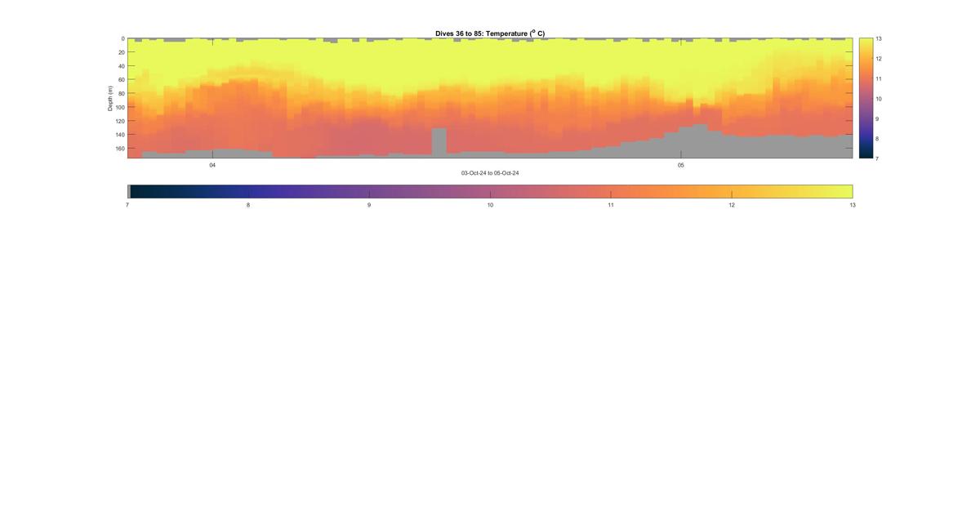Click tick "9" on the vertical colorbar
Screen dimensions: 980x508
click(x=878, y=118)
